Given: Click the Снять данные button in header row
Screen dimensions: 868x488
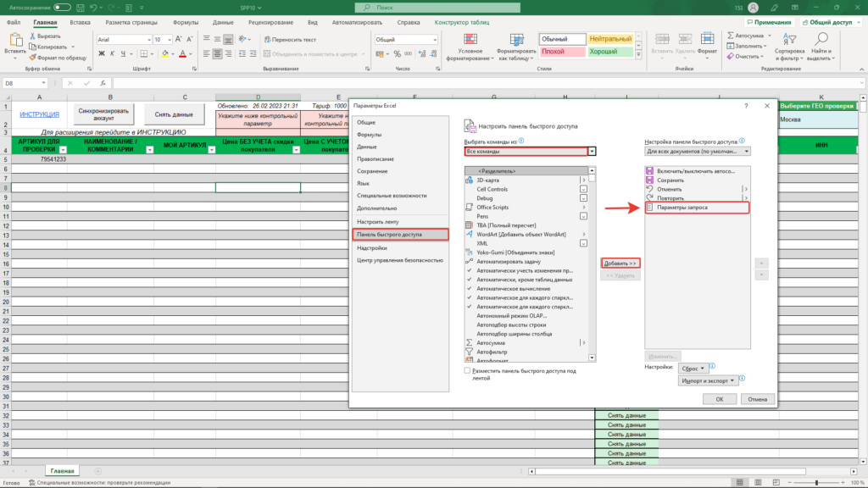Looking at the screenshot, I should point(174,114).
